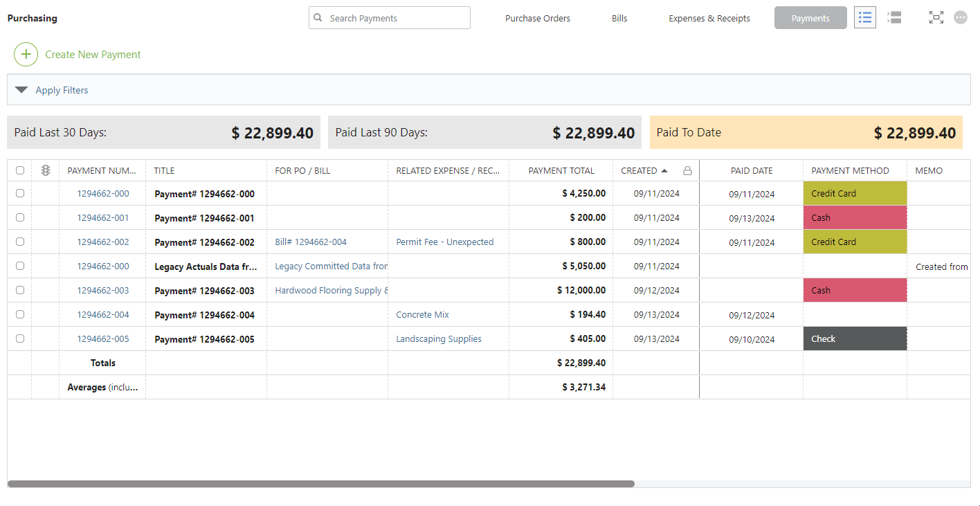Image resolution: width=980 pixels, height=506 pixels.
Task: Open the Purchase Orders tab
Action: 538,18
